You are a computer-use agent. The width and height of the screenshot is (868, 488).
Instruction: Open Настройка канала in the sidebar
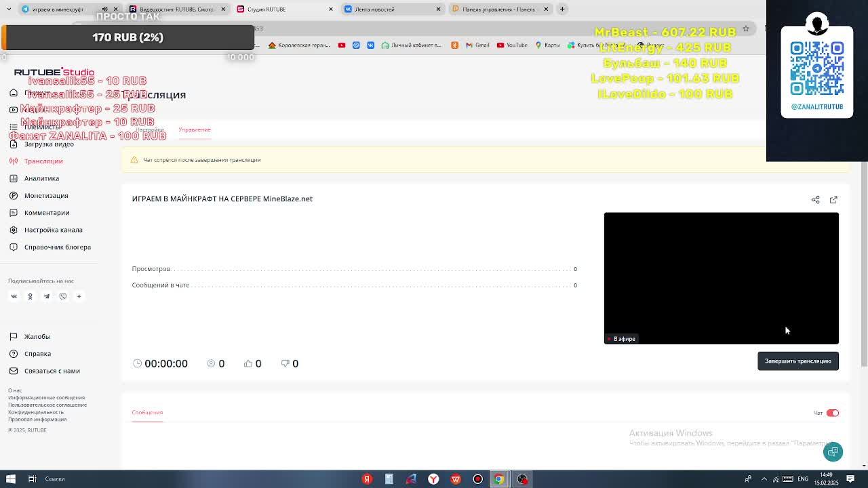pyautogui.click(x=53, y=230)
